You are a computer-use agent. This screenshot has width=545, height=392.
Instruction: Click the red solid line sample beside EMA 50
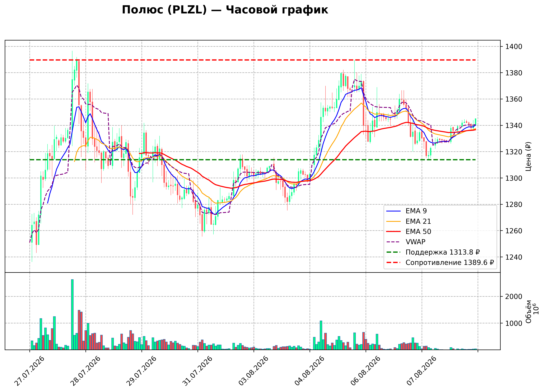coord(394,232)
